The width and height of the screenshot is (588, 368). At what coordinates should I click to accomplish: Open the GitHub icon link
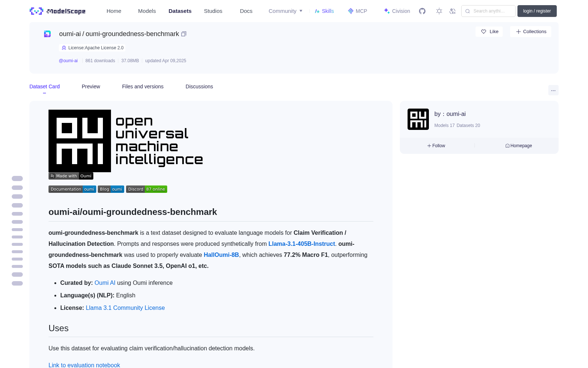coord(422,11)
